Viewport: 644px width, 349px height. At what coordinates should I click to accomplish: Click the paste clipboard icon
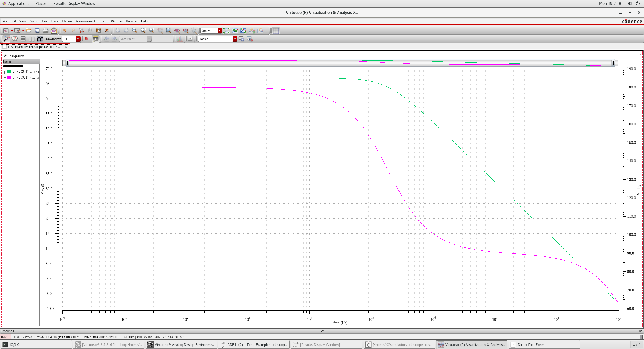click(98, 31)
